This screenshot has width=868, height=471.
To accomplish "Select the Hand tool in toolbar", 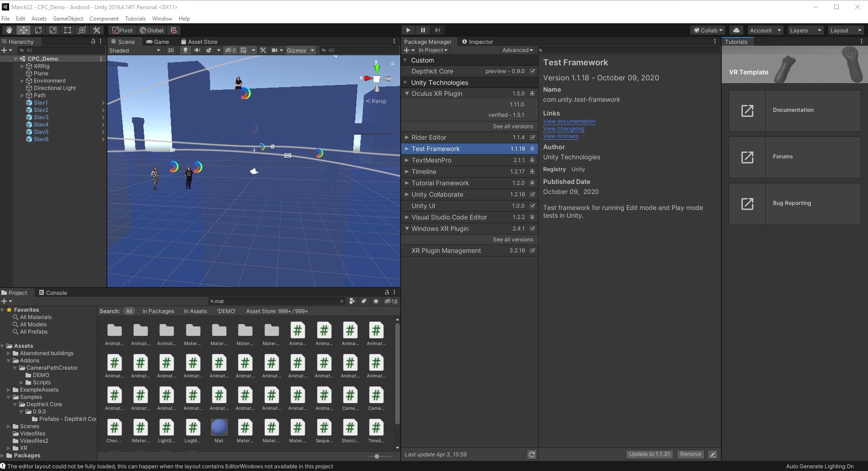I will pyautogui.click(x=9, y=30).
